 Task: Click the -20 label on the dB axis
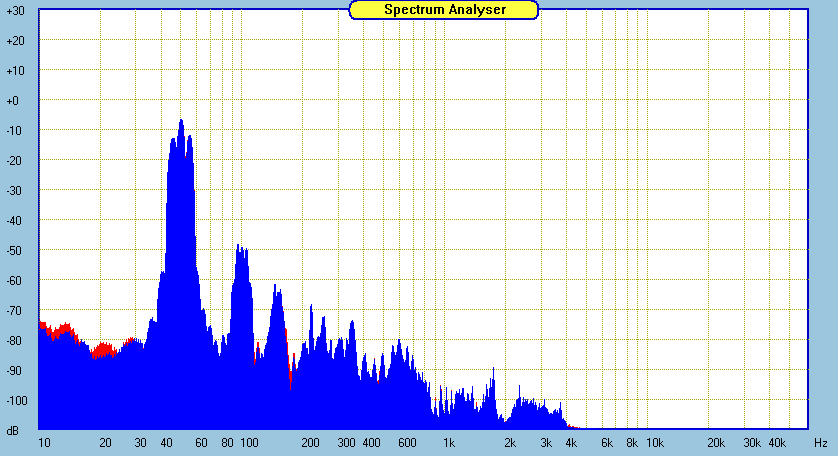click(15, 161)
